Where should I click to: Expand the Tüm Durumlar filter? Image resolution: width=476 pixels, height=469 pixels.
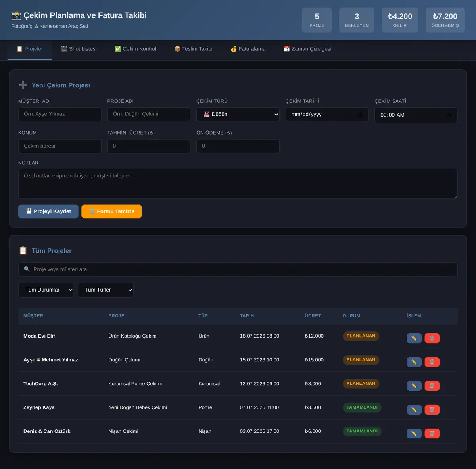(x=46, y=290)
